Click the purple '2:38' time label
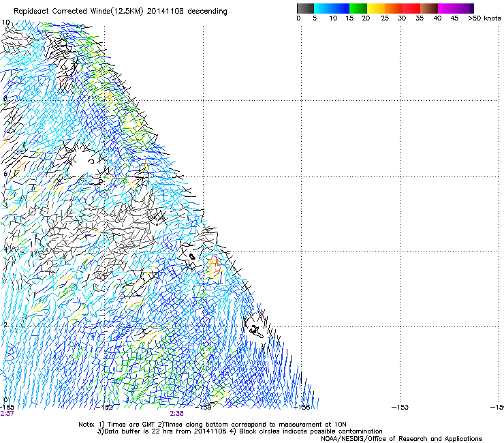Image resolution: width=504 pixels, height=443 pixels. [x=177, y=414]
